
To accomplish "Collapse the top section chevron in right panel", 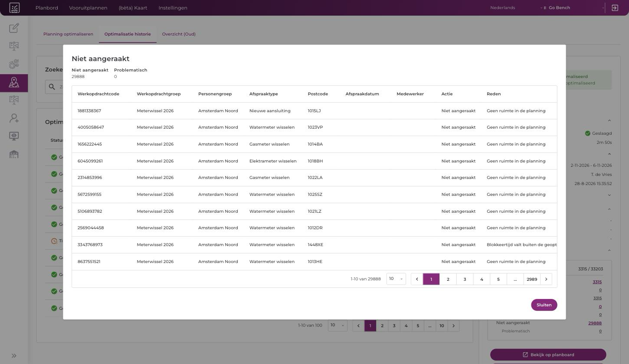I will click(x=609, y=120).
